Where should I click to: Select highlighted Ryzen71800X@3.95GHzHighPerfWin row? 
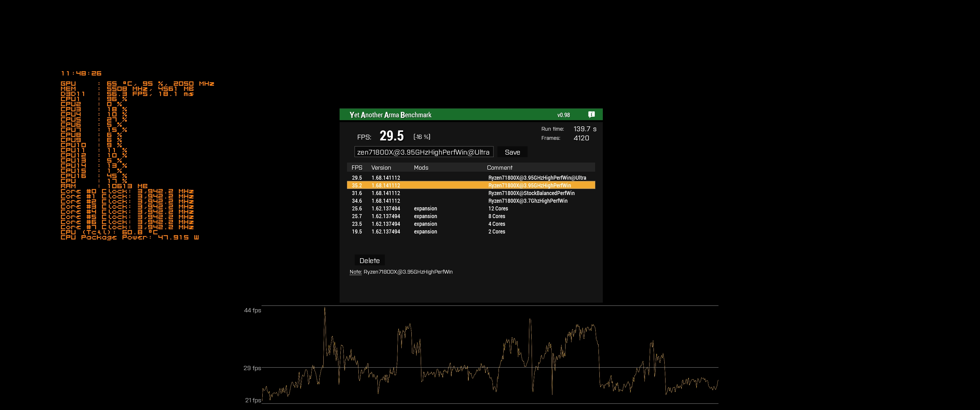[471, 185]
